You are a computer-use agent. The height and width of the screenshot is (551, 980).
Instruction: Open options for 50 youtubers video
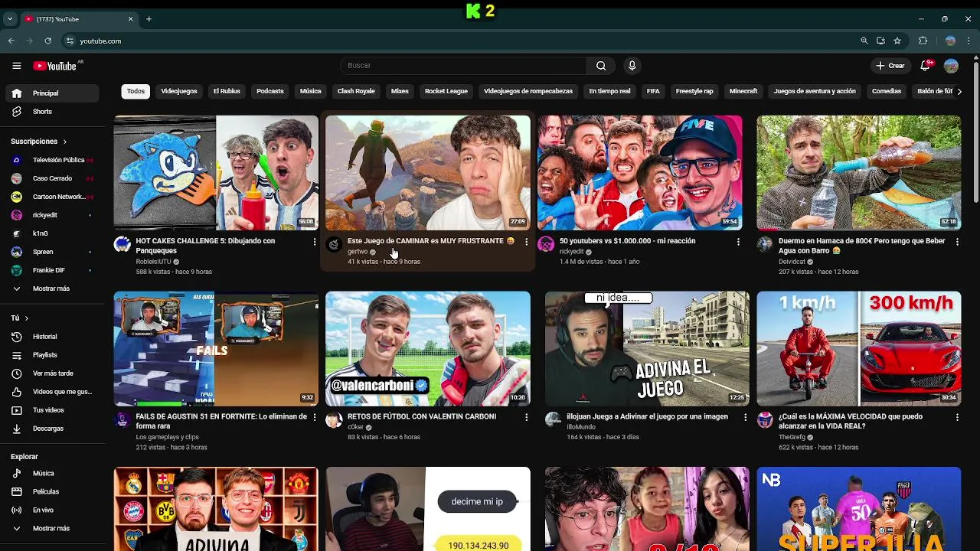click(738, 242)
